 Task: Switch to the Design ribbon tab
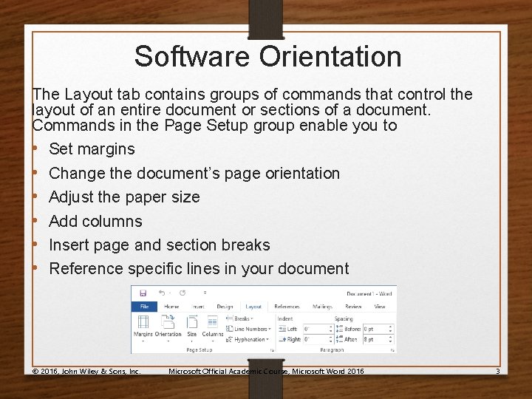point(225,307)
